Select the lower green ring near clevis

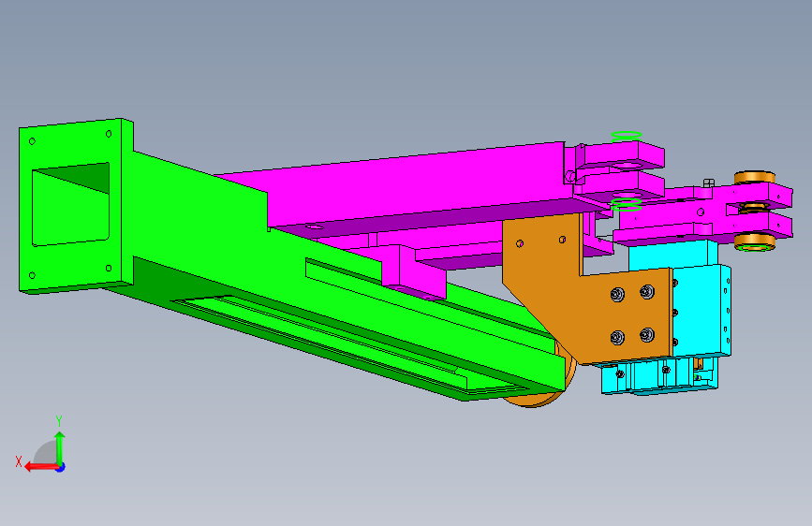click(627, 204)
